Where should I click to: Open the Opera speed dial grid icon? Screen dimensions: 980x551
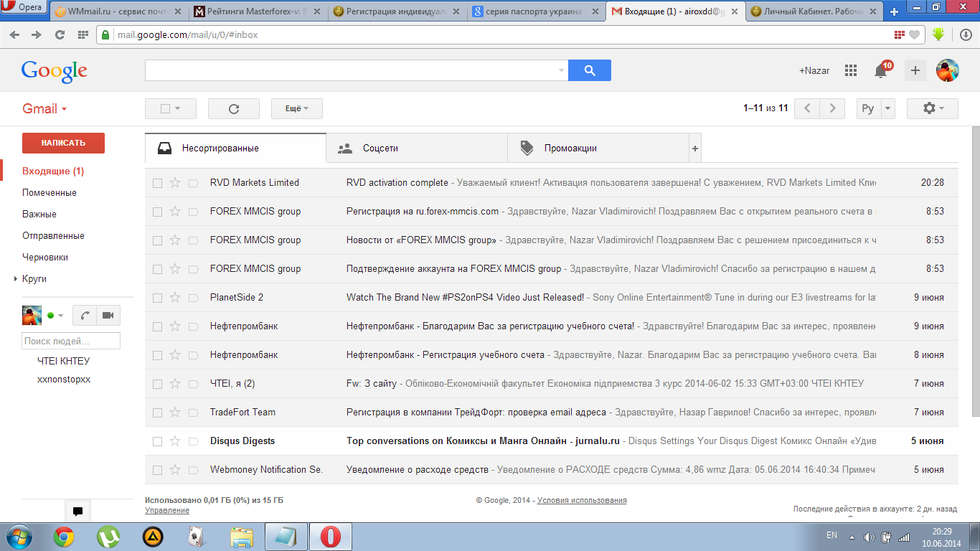pos(83,34)
